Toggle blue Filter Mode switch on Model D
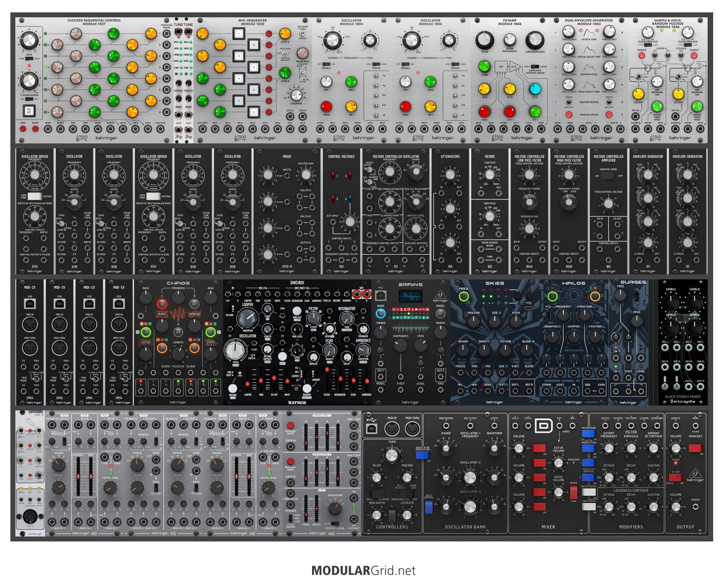Screen dimensions: 728x581 click(589, 434)
